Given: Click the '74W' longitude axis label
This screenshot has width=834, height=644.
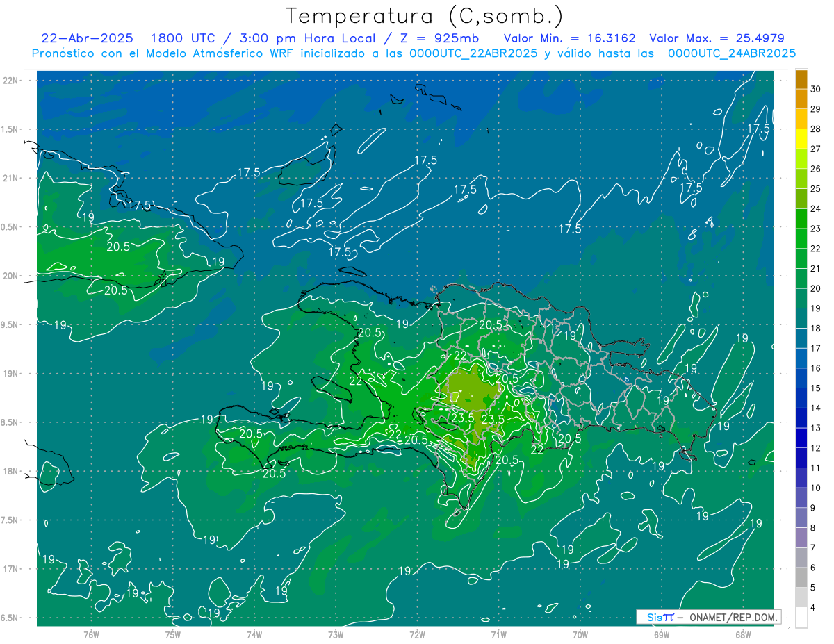Looking at the screenshot, I should coord(254,634).
